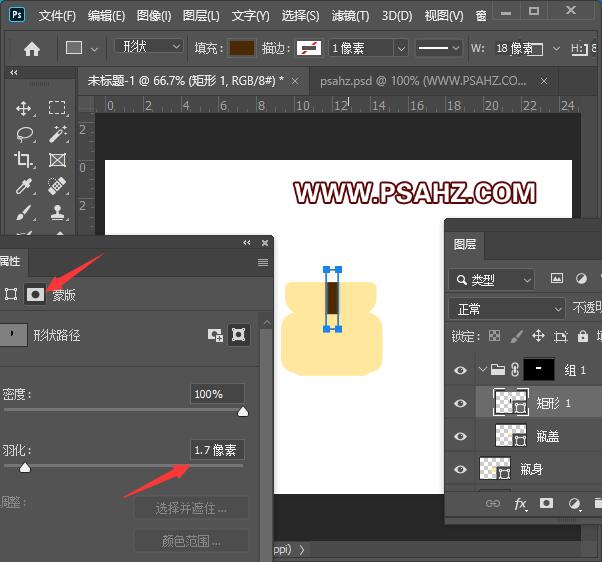Screen dimensions: 602x562
Task: Open the stroke width dropdown arrow
Action: point(401,49)
